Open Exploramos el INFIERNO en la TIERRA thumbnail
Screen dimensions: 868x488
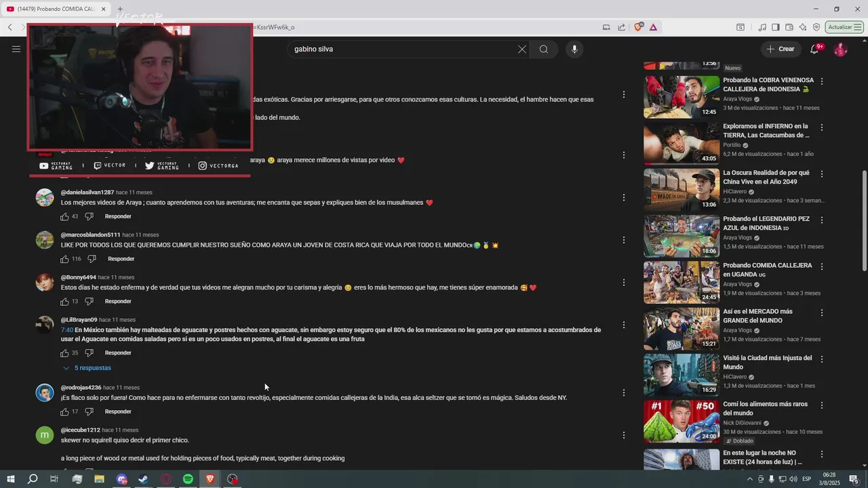[682, 144]
